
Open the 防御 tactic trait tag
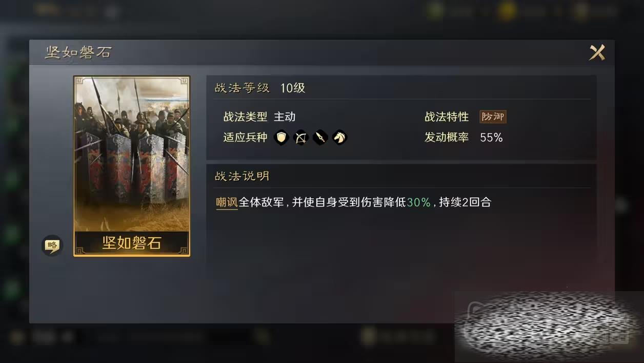click(493, 117)
